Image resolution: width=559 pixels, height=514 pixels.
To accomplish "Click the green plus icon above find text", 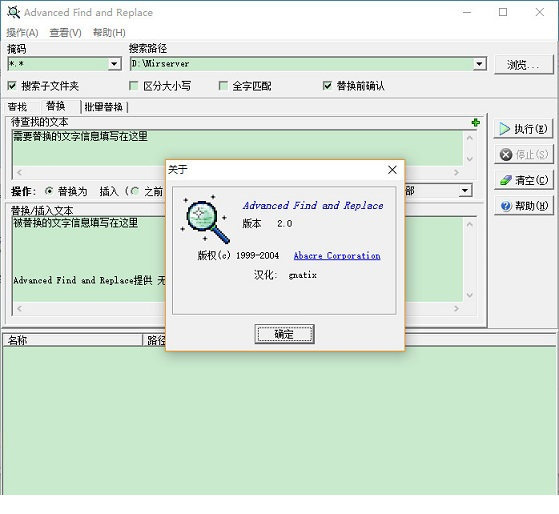I will (x=475, y=123).
